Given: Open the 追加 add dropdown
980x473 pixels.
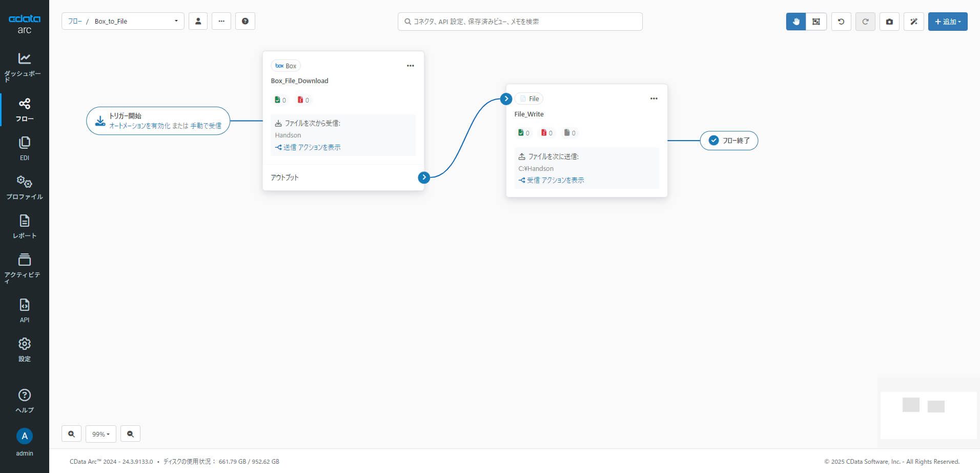Looking at the screenshot, I should pyautogui.click(x=948, y=22).
